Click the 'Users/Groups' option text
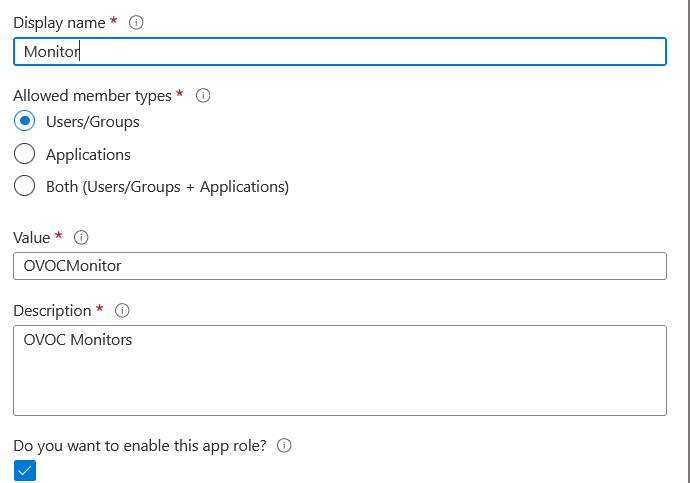690x483 pixels. click(93, 122)
